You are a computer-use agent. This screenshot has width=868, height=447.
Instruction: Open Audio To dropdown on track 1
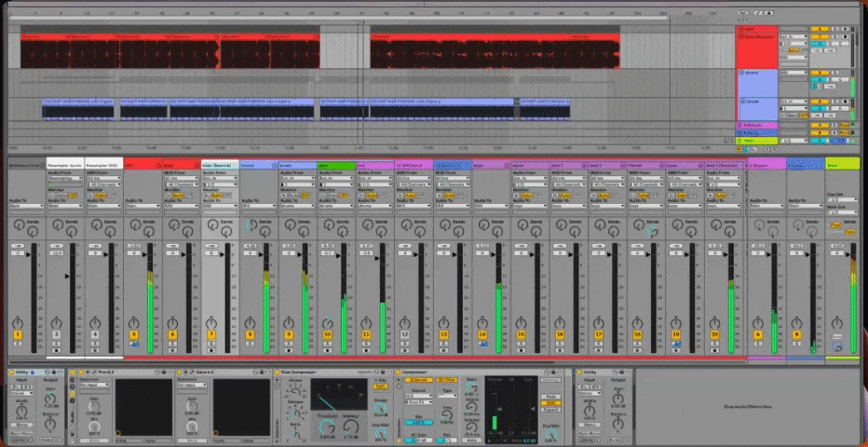coord(25,207)
